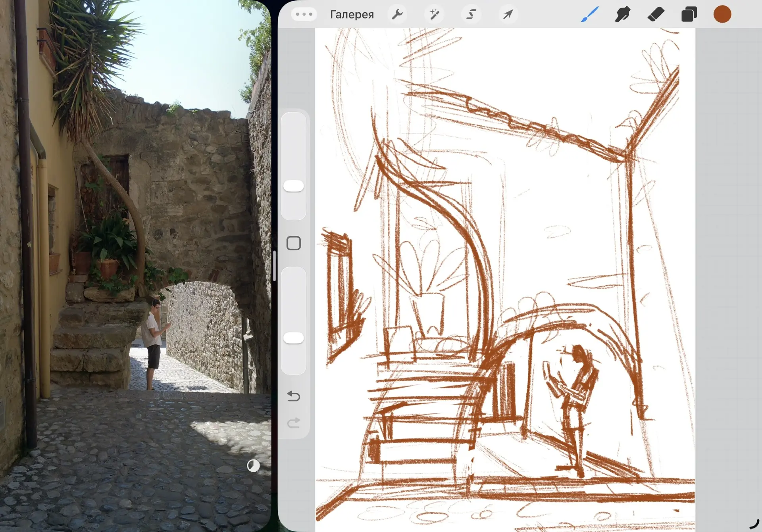The width and height of the screenshot is (762, 532).
Task: Open the Actions wrench menu
Action: click(x=397, y=15)
